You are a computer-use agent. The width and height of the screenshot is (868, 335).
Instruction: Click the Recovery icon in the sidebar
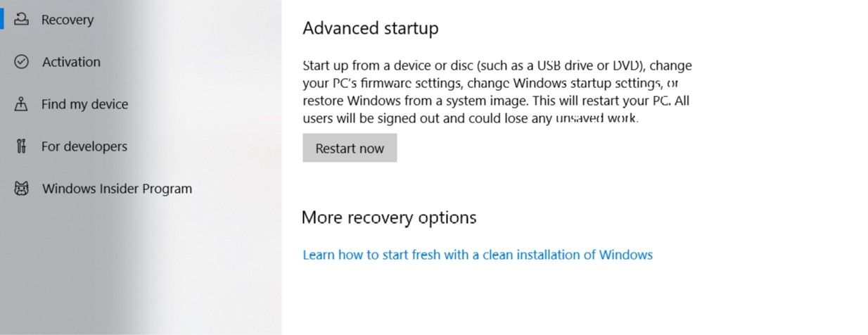coord(22,20)
